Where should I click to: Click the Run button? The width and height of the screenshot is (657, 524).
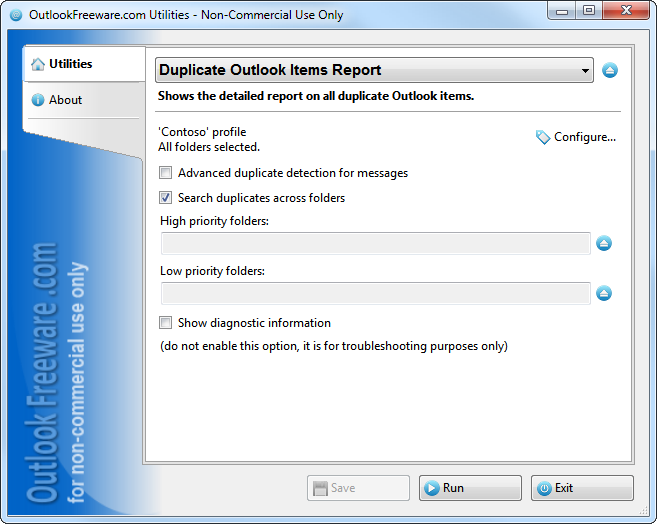coord(470,488)
